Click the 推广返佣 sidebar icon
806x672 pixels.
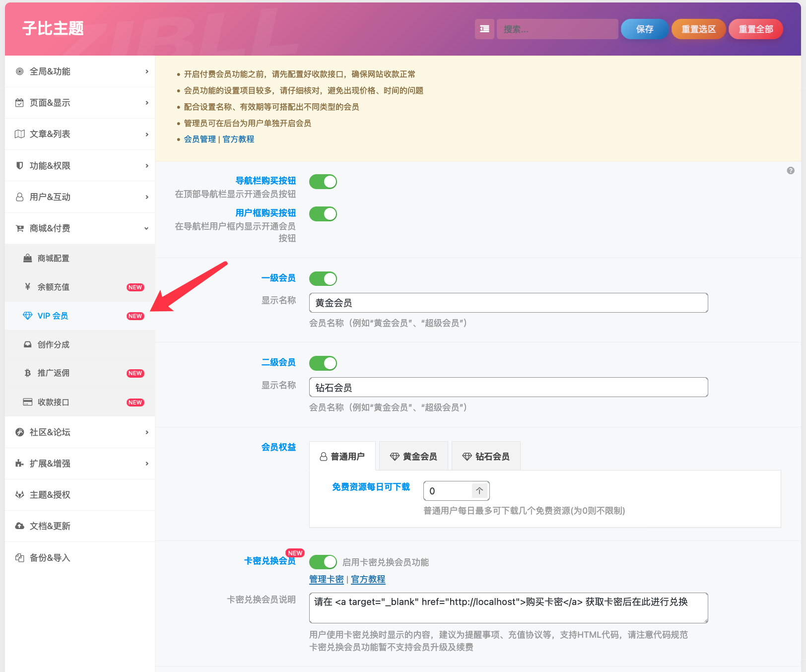[x=27, y=373]
